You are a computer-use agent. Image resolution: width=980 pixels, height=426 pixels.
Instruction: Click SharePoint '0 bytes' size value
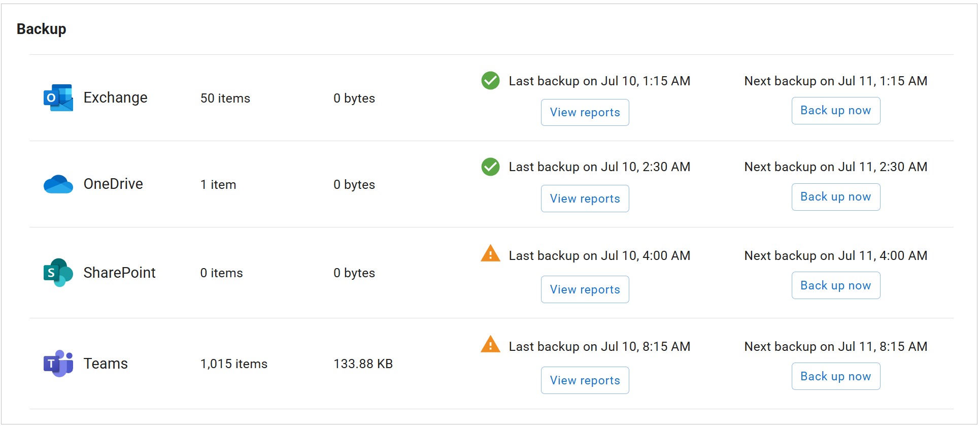tap(354, 273)
